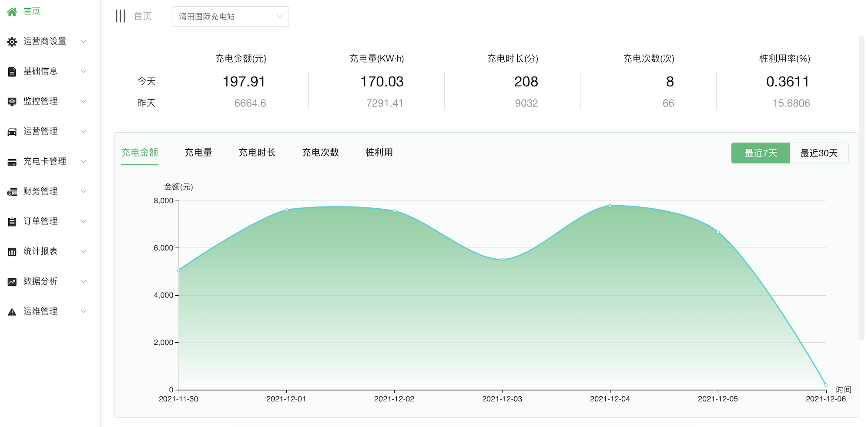Open the 数据分析 sidebar menu

[x=40, y=281]
